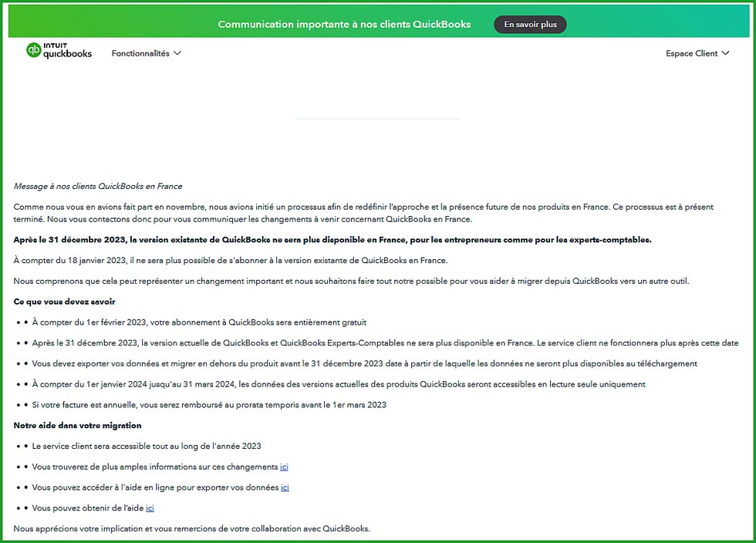Open the Espace Client menu
This screenshot has height=543, width=756.
tap(691, 53)
